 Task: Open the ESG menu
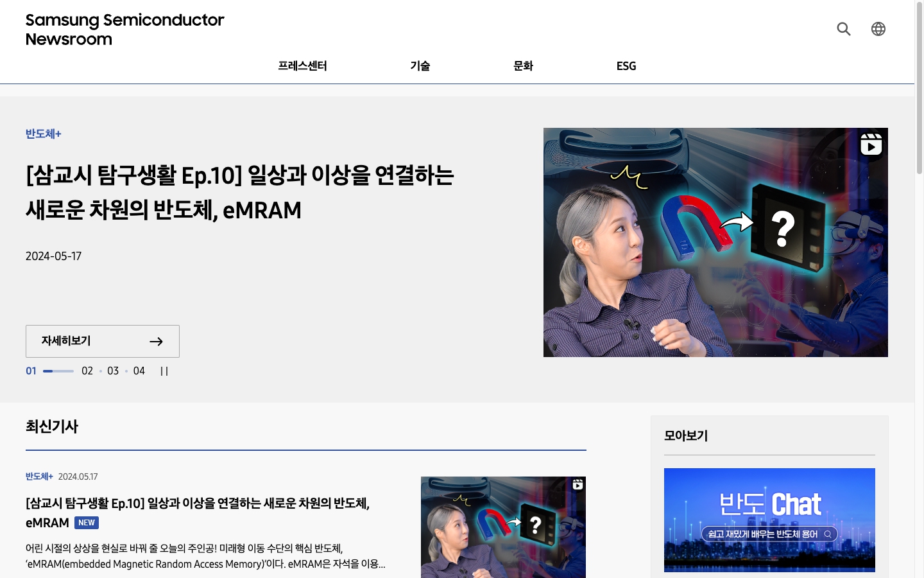tap(626, 66)
